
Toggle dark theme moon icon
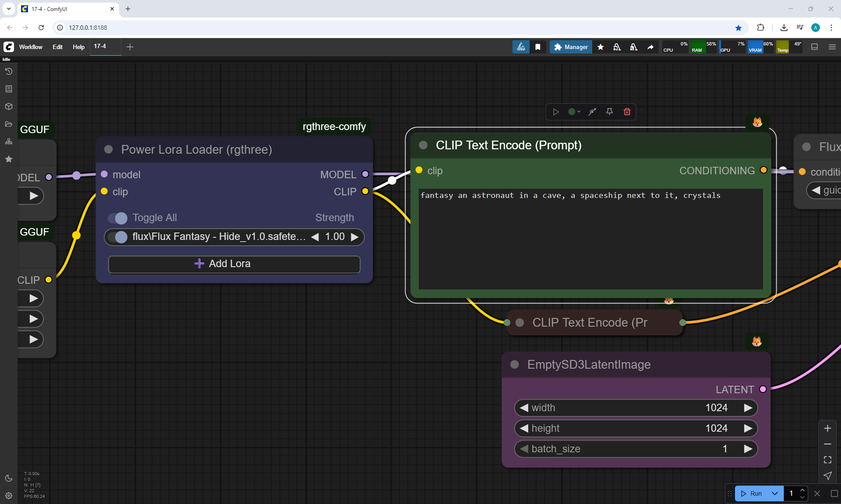coord(8,478)
